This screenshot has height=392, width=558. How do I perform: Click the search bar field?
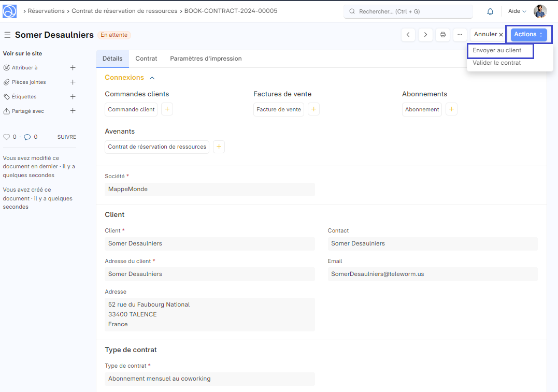[x=408, y=11]
